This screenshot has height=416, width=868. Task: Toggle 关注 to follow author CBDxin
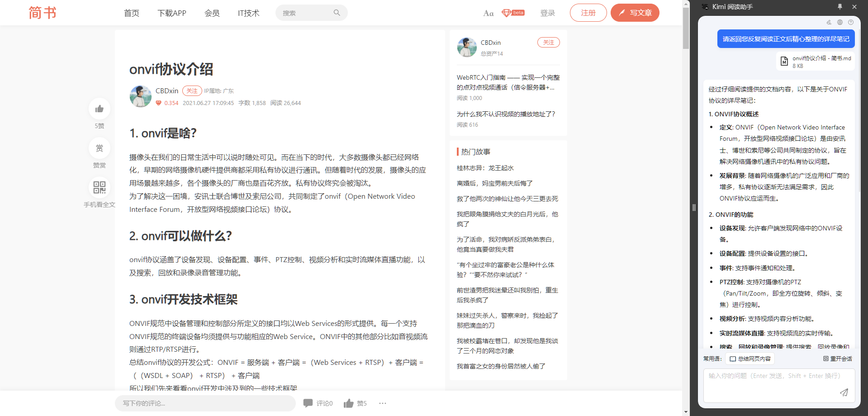tap(192, 91)
